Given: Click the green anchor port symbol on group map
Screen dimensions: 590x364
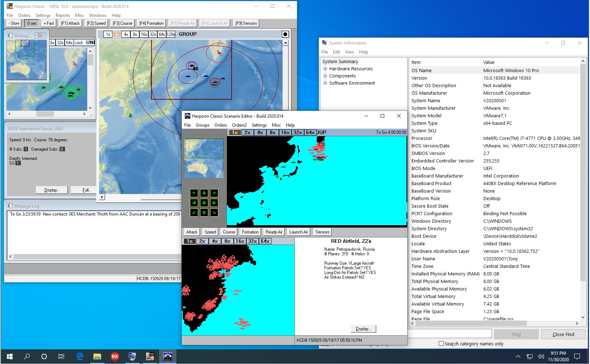Looking at the screenshot, I should 130,115.
